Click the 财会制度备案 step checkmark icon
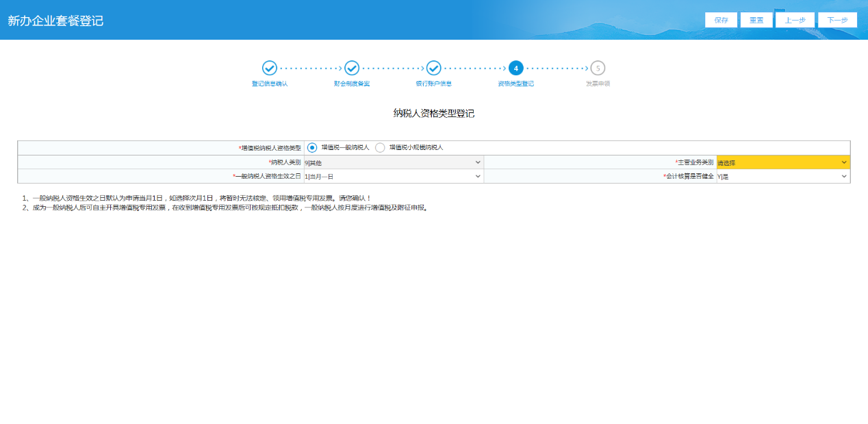The image size is (868, 424). 352,68
